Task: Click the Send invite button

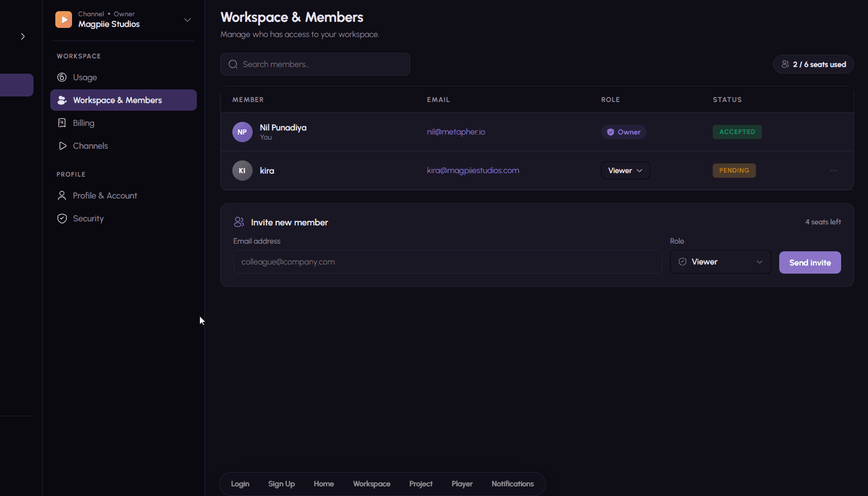Action: coord(810,262)
